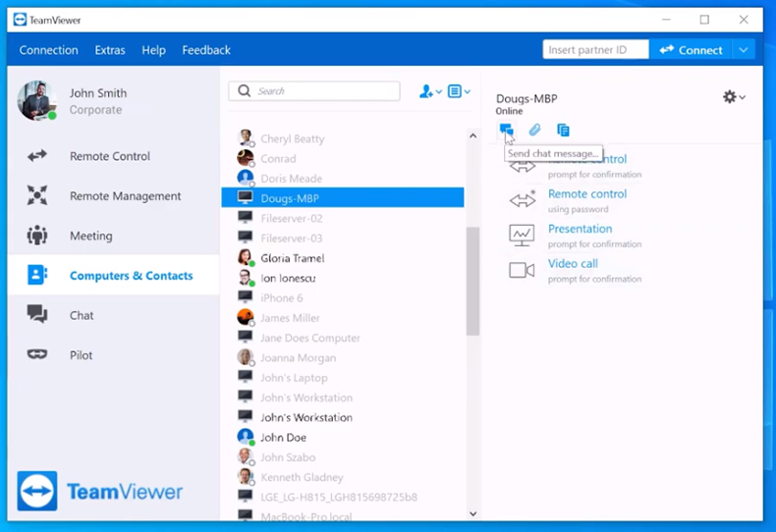Click the copy documents icon for Dougs-MBP
776x532 pixels.
563,130
